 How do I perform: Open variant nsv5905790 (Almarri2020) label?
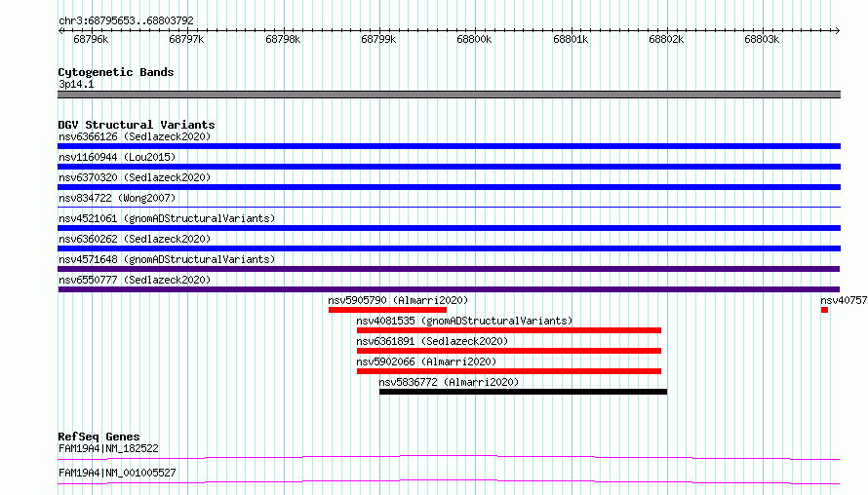click(x=398, y=300)
